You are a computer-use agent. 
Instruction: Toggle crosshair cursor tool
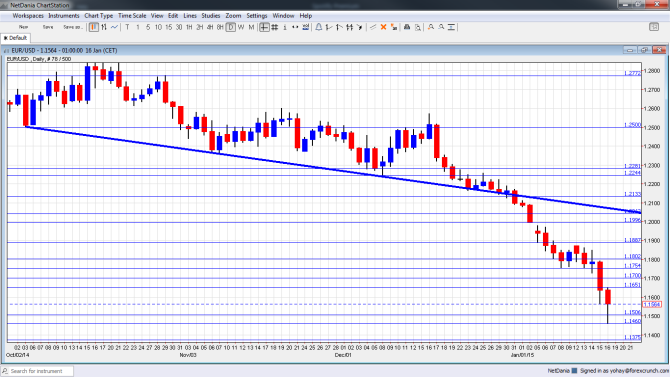point(264,27)
